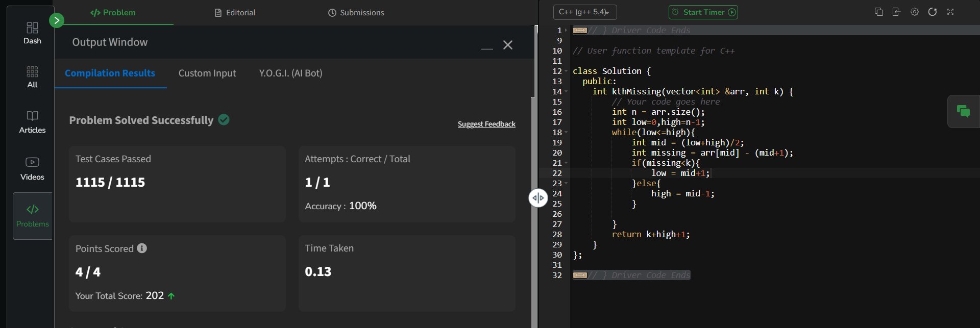Click the Points Scored info icon
The image size is (980, 328).
coord(142,248)
